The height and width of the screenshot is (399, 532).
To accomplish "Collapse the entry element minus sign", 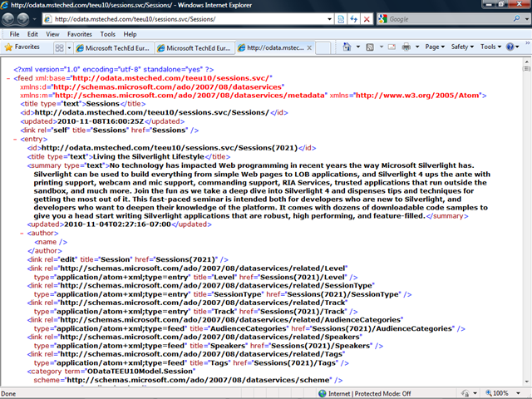I will pos(15,139).
